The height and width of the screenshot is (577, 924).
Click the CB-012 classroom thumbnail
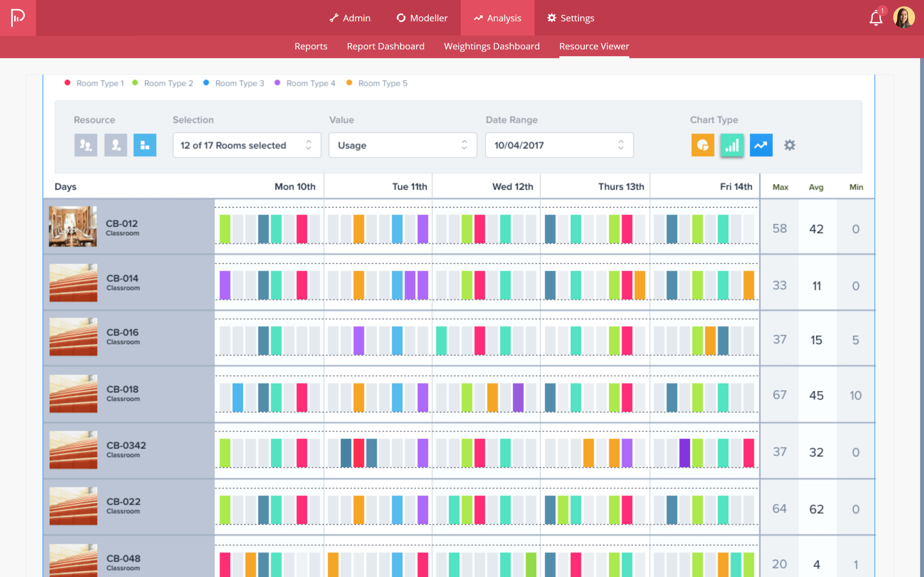(x=73, y=226)
